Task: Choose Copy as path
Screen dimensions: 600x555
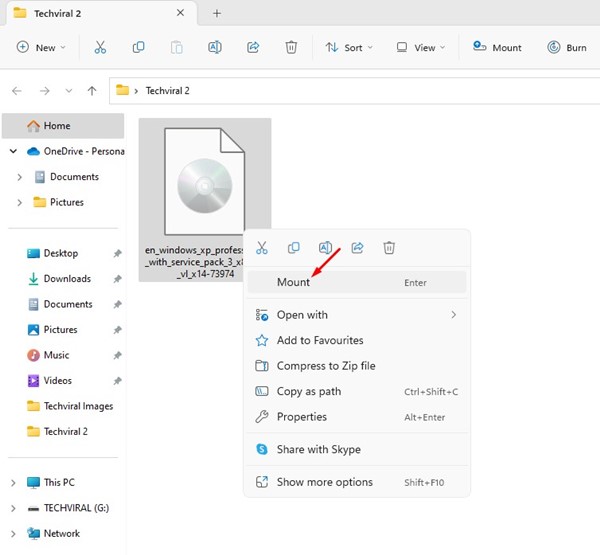Action: [x=357, y=392]
